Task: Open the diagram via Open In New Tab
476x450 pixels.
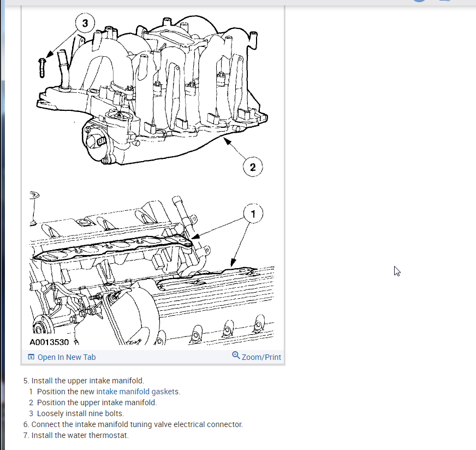Action: click(67, 357)
